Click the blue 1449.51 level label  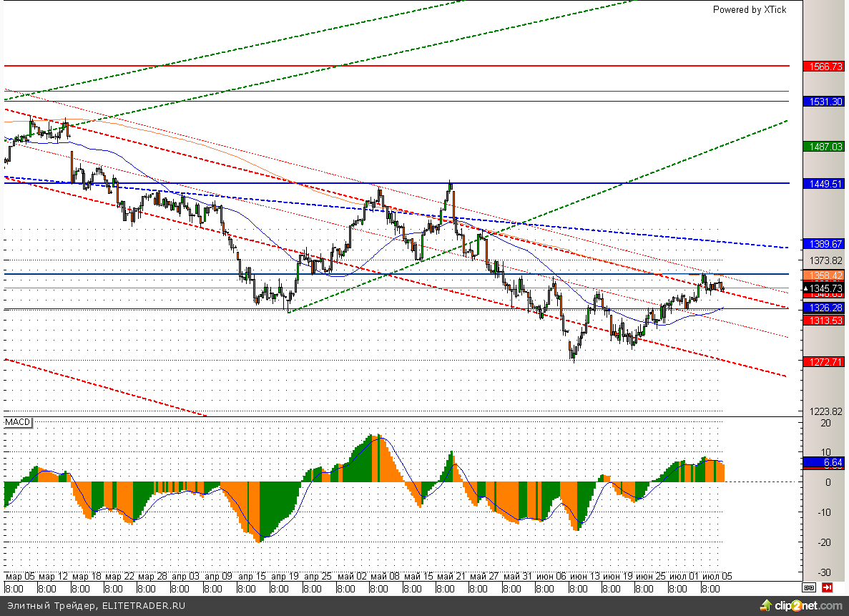(825, 184)
